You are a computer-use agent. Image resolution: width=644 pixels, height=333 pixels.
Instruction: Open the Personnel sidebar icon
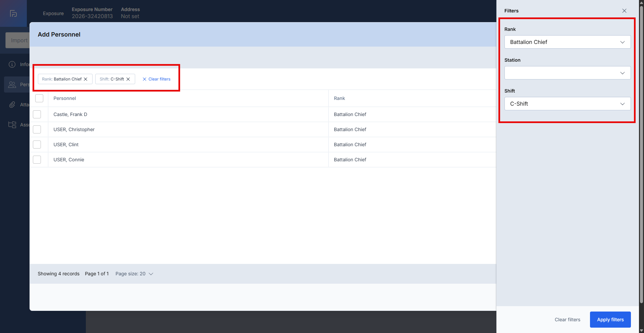[12, 85]
